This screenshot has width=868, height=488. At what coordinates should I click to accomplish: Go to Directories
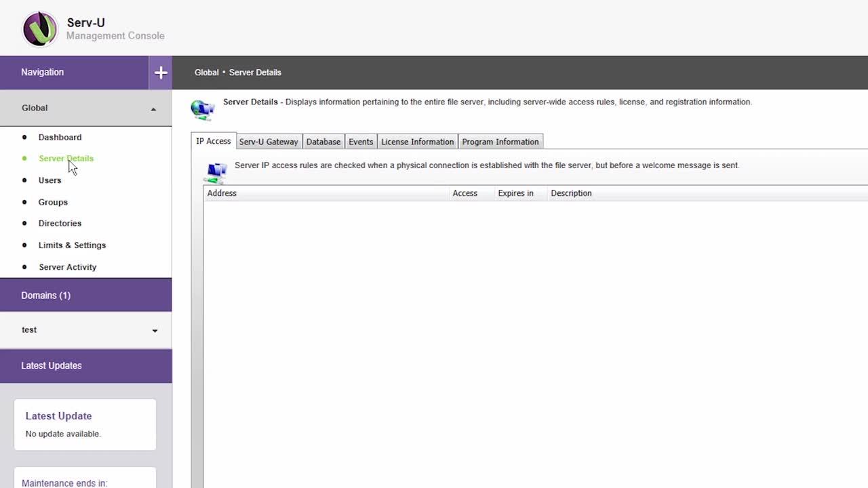coord(60,223)
